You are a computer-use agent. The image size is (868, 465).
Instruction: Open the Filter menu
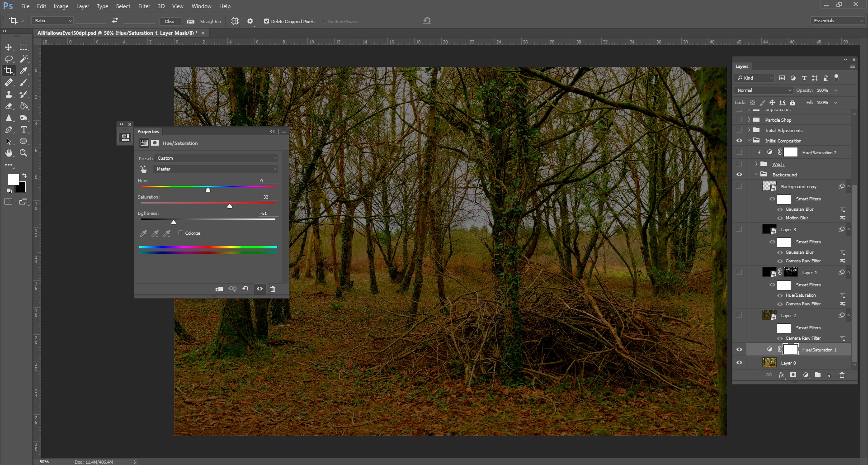(x=144, y=6)
